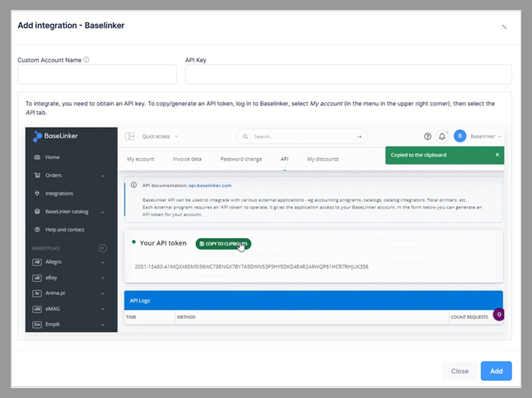Open Home in the BaseLinker sidebar
This screenshot has height=398, width=532.
pos(52,157)
